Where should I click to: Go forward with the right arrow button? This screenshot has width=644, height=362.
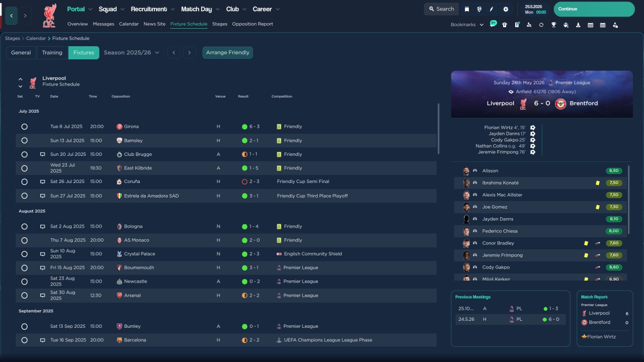tap(25, 16)
